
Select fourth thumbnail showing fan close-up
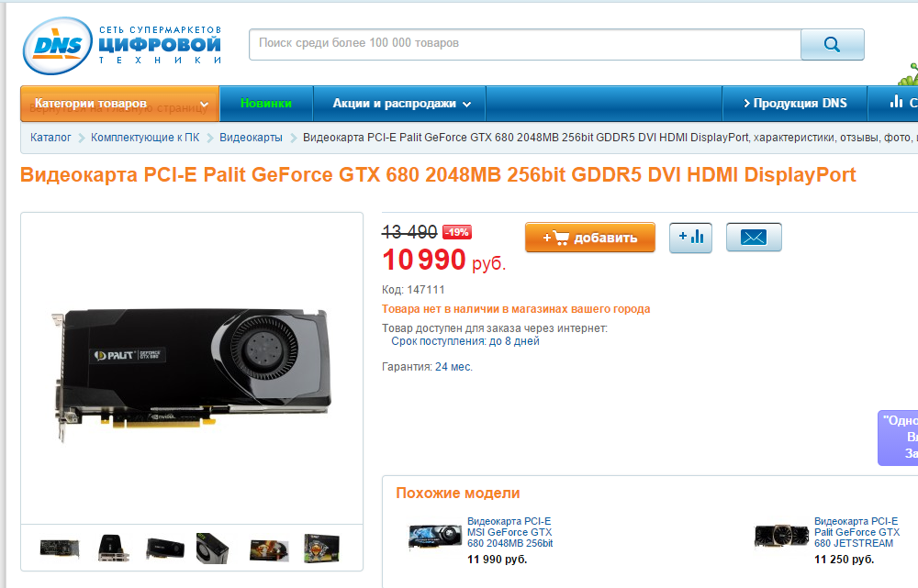click(212, 549)
